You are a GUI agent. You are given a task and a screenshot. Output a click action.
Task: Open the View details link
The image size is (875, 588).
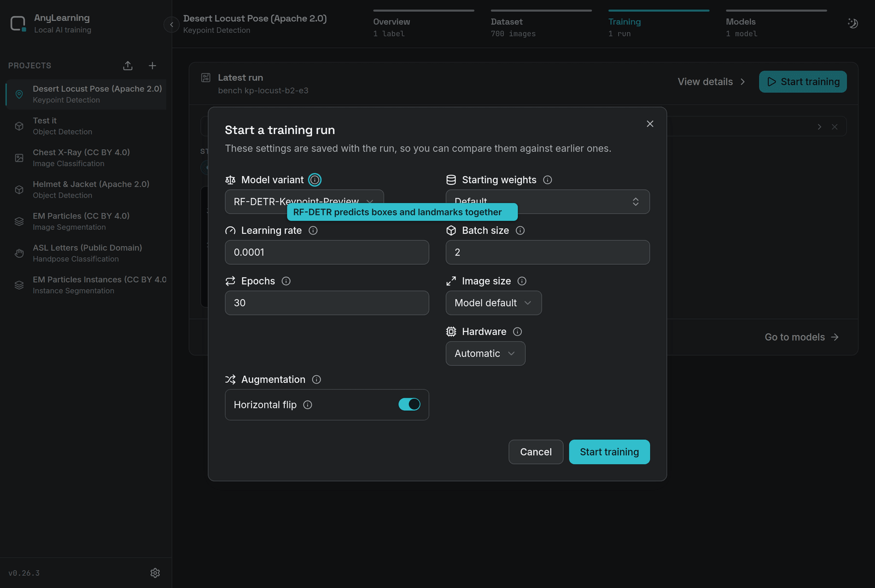tap(711, 81)
